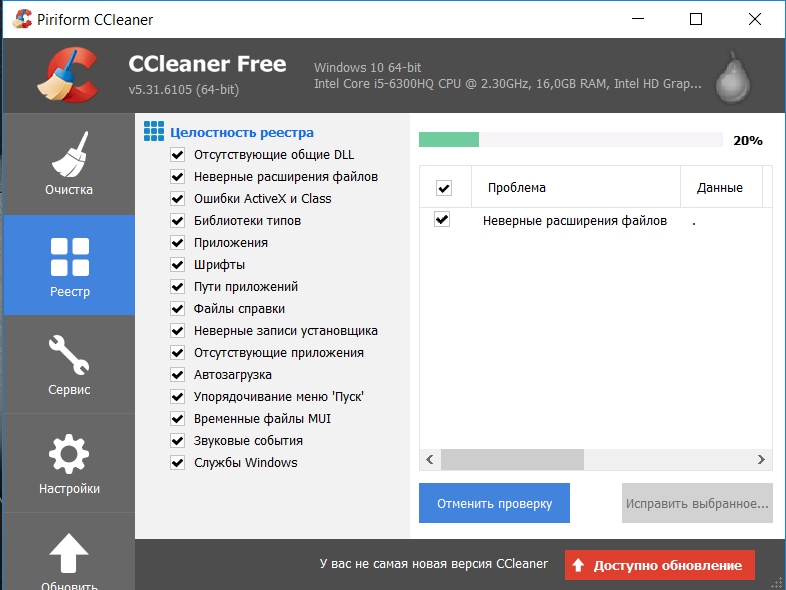Maximize the Piriform CCleaner window
786x590 pixels.
696,19
